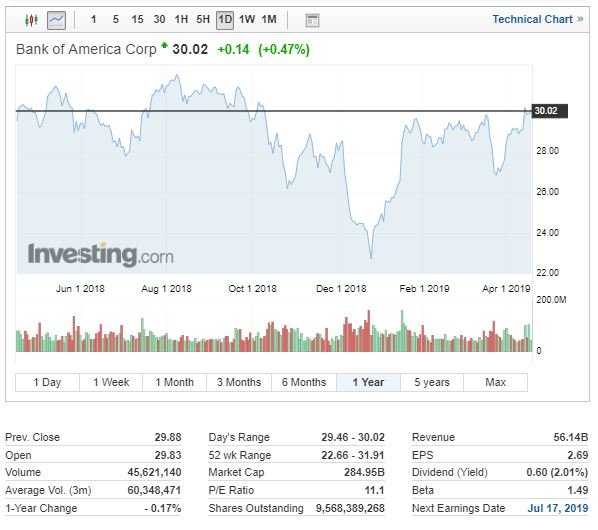
Task: Set chart interval to 5 minutes
Action: (116, 19)
